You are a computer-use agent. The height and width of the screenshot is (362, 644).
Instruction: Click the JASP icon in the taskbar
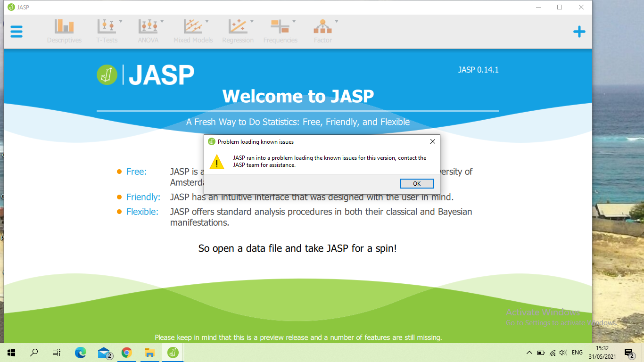pyautogui.click(x=172, y=352)
